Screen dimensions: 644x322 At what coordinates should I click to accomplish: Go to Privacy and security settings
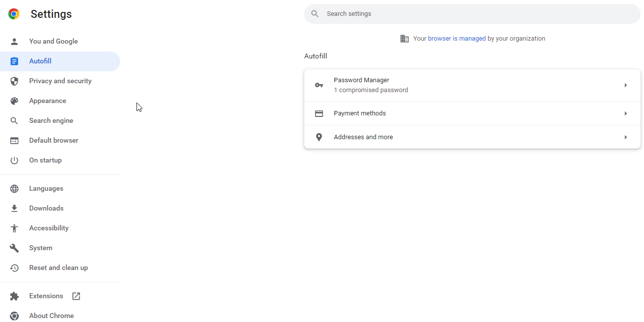pos(60,81)
